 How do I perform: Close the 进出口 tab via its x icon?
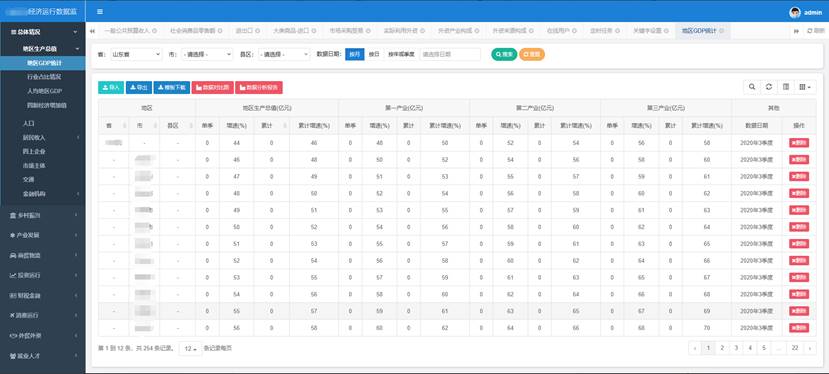(x=257, y=31)
